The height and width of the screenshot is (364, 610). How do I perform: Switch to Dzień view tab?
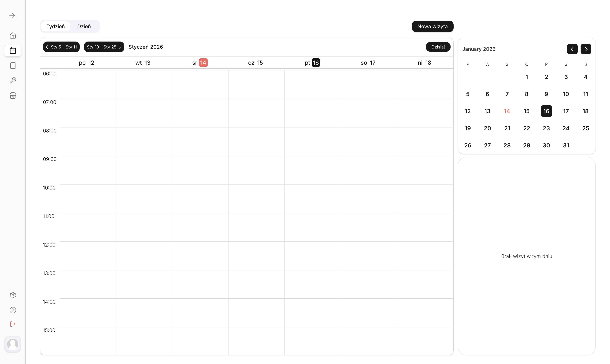tap(84, 27)
